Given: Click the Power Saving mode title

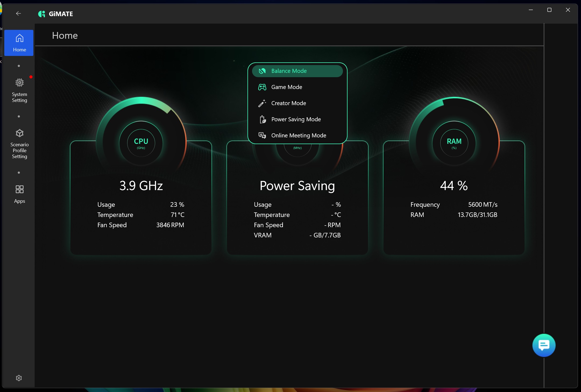Looking at the screenshot, I should click(297, 186).
